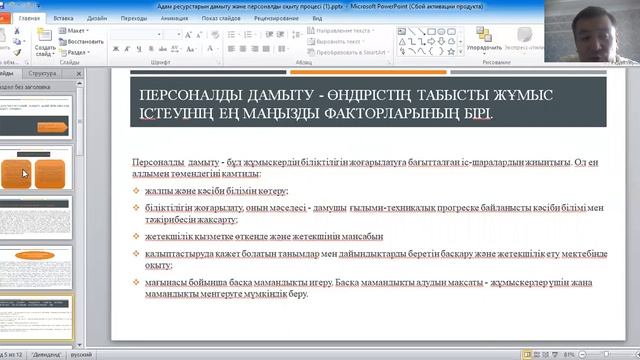Select slide thumbnail with orange oval
Viewport: 640px width, 360px height.
coord(36,267)
